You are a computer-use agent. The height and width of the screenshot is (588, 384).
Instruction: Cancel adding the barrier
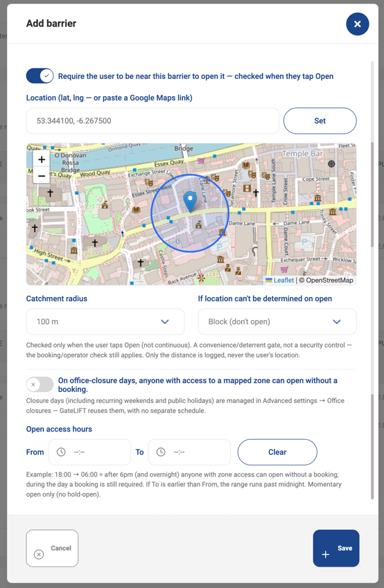coord(52,549)
